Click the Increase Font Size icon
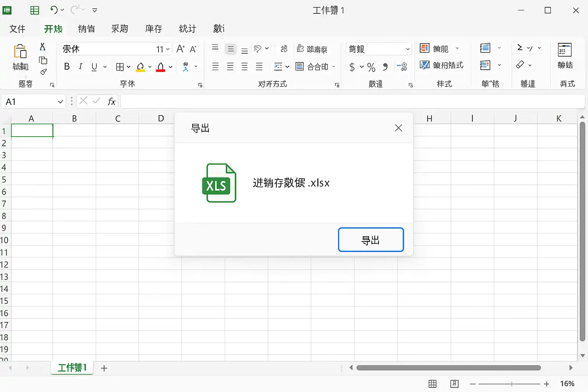Image resolution: width=588 pixels, height=392 pixels. pos(180,49)
